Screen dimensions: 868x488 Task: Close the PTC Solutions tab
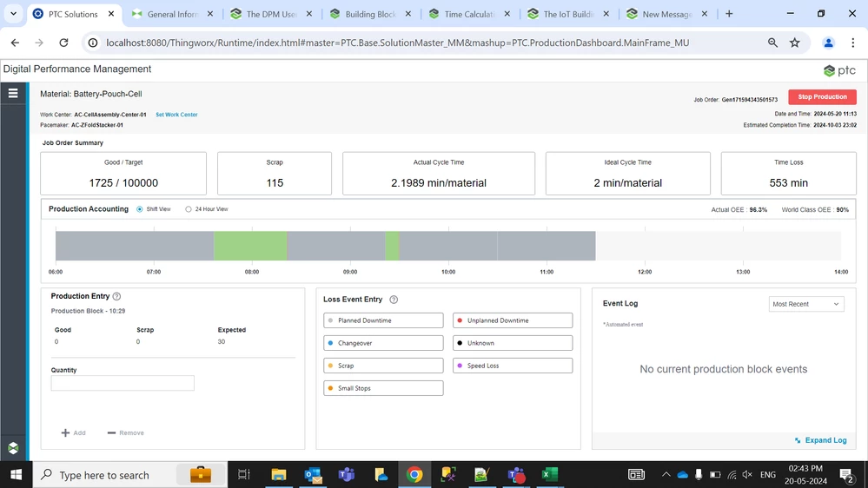point(111,14)
